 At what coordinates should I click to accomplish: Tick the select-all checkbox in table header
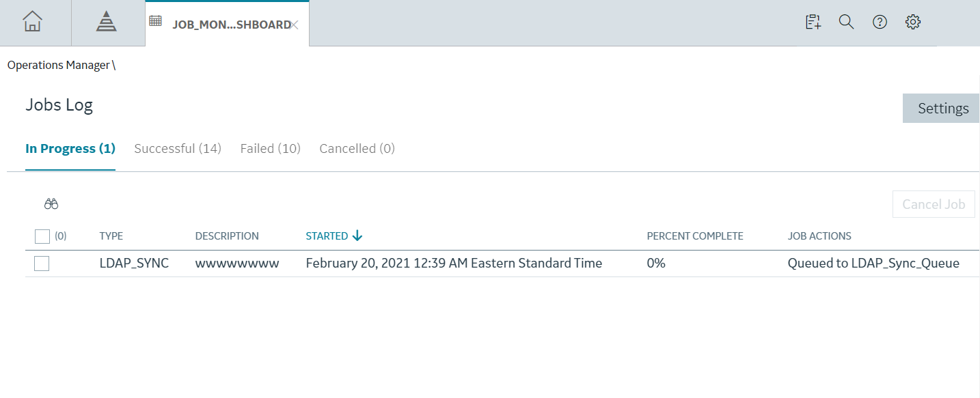pos(42,236)
